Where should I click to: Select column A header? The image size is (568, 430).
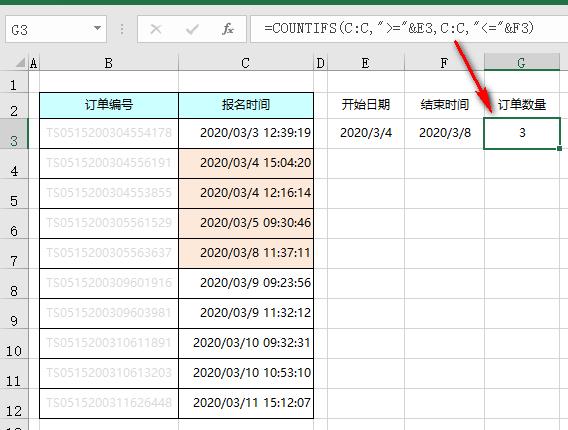coord(34,63)
